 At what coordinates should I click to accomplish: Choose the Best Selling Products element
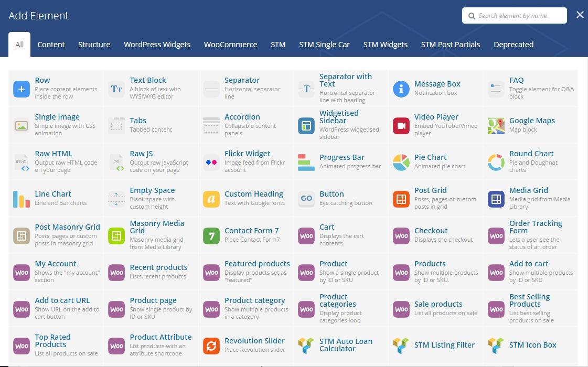(x=530, y=308)
